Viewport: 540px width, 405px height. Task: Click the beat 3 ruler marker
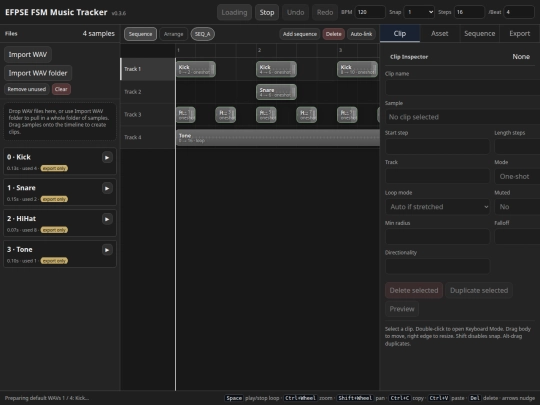click(x=340, y=50)
